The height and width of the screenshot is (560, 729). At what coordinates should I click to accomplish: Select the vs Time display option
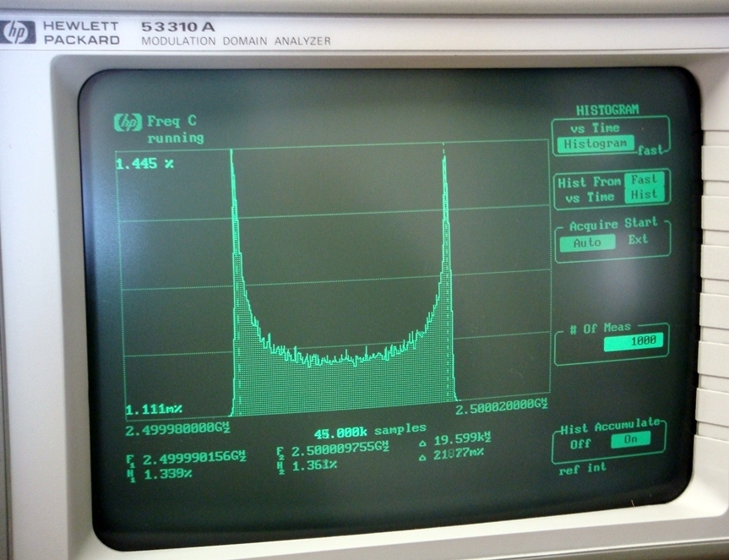pyautogui.click(x=596, y=128)
